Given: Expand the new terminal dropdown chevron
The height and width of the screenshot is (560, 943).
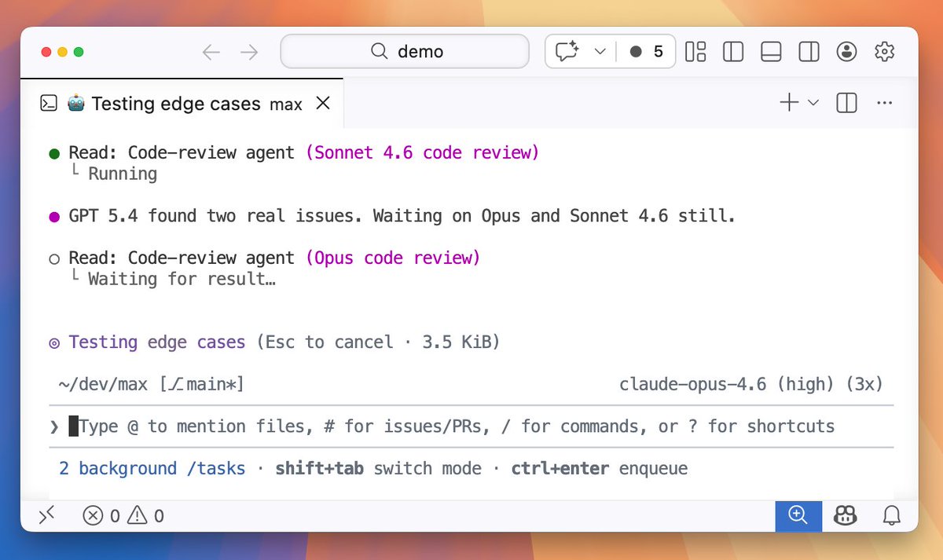Looking at the screenshot, I should 813,102.
